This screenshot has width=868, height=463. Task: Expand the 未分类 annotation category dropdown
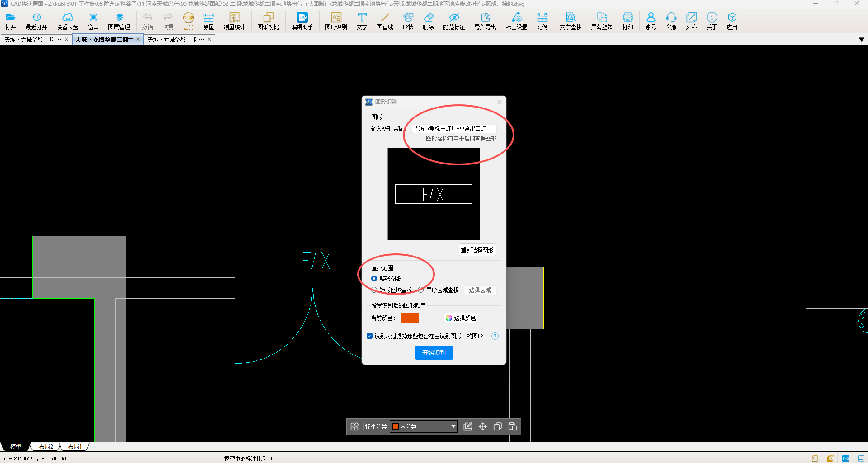pyautogui.click(x=453, y=426)
